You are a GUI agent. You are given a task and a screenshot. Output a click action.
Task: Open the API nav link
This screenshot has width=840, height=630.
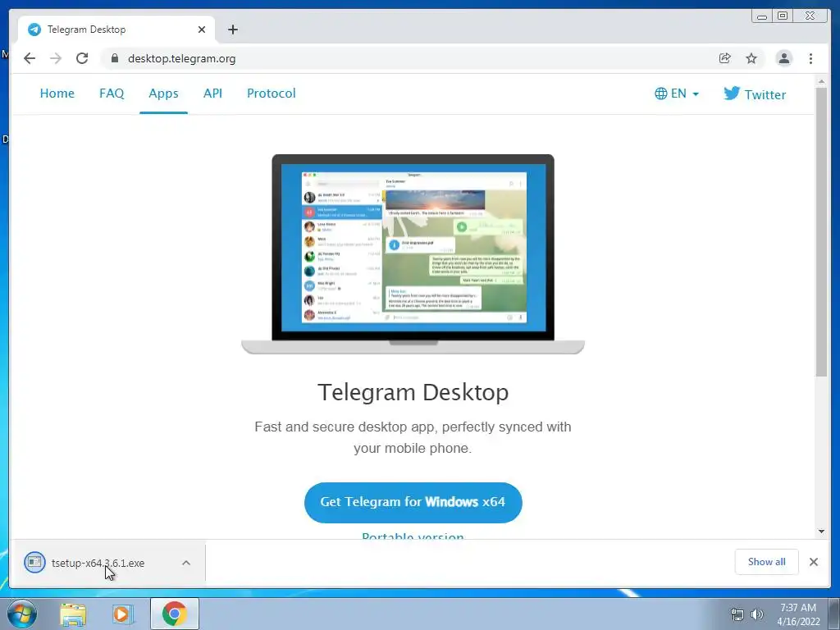pyautogui.click(x=212, y=94)
